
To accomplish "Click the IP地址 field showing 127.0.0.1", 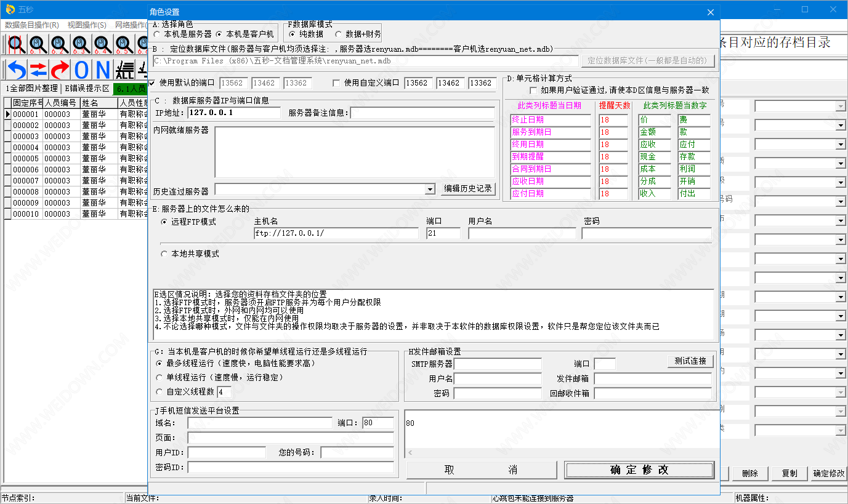I will click(x=234, y=113).
